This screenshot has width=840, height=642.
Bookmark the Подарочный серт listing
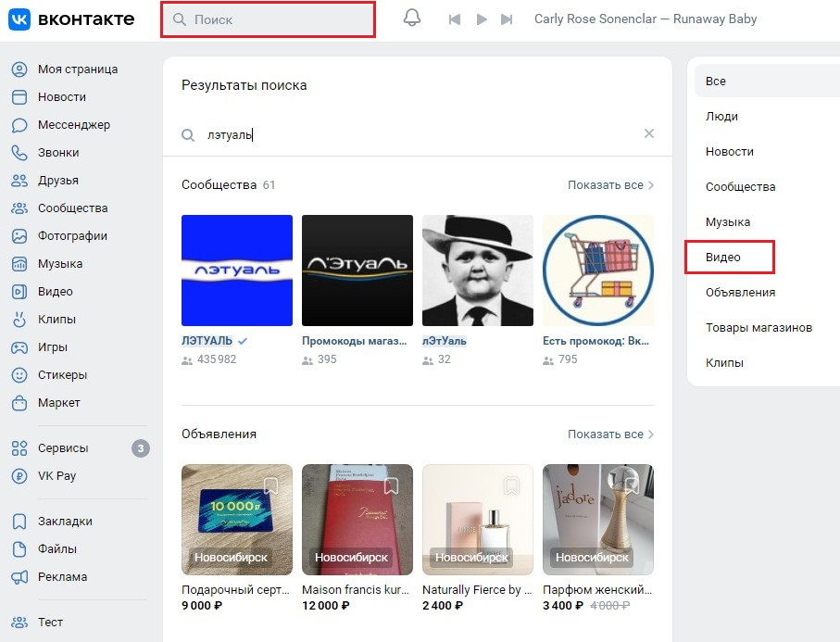(x=270, y=485)
